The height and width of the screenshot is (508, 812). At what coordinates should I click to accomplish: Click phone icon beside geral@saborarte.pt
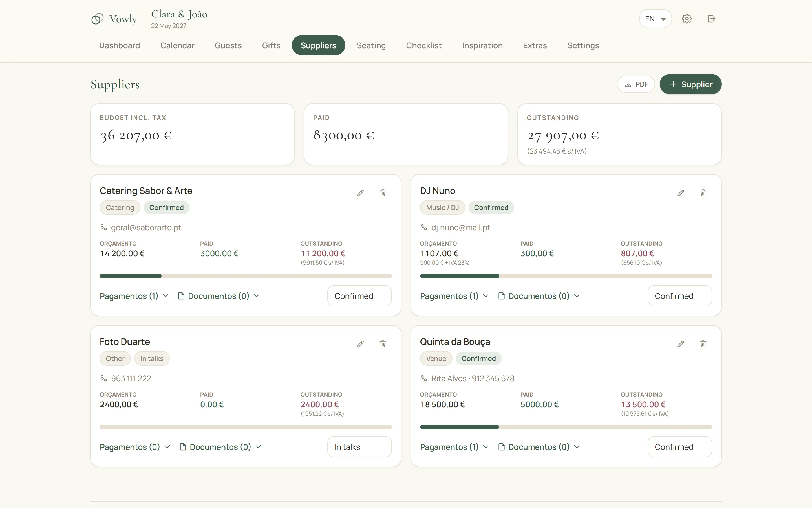click(104, 227)
